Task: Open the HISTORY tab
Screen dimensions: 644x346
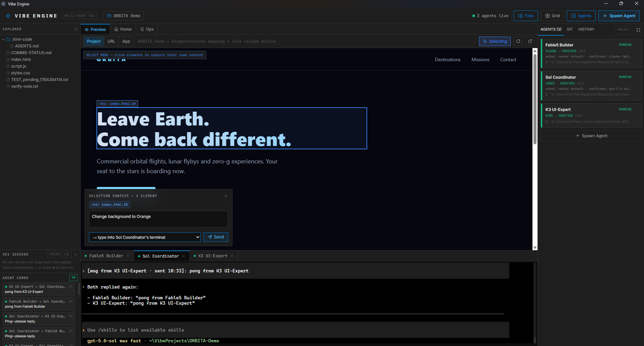Action: click(586, 29)
